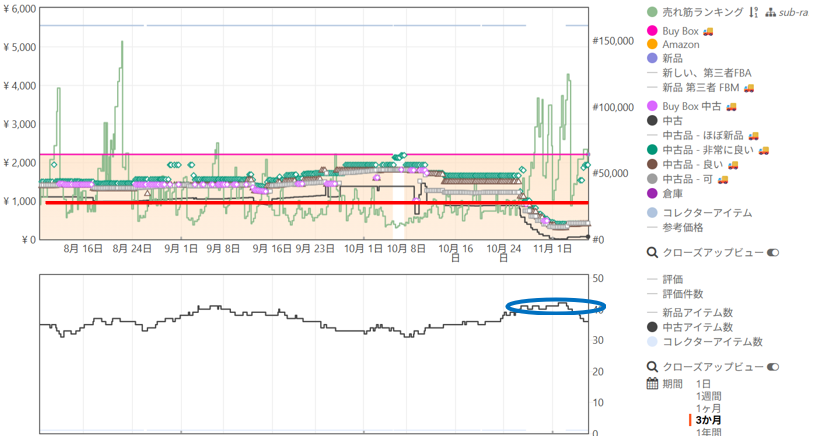Screen dimensions: 830x443
Task: Click the truck icon next to Buy Box
Action: (x=708, y=31)
